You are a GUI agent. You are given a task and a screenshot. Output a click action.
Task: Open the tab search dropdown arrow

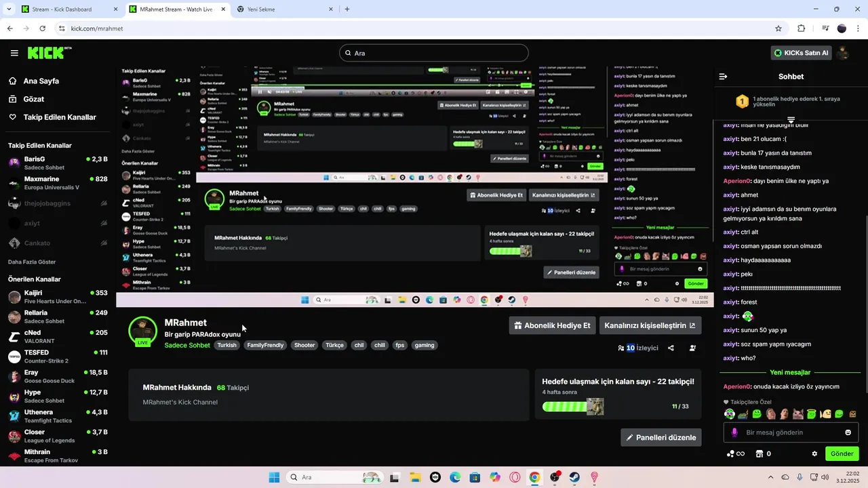[x=9, y=9]
